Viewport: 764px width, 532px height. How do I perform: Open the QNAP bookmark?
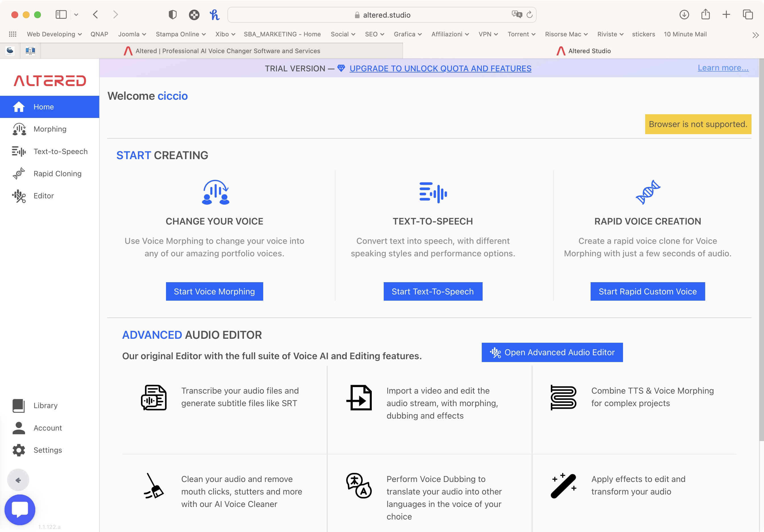(x=99, y=34)
